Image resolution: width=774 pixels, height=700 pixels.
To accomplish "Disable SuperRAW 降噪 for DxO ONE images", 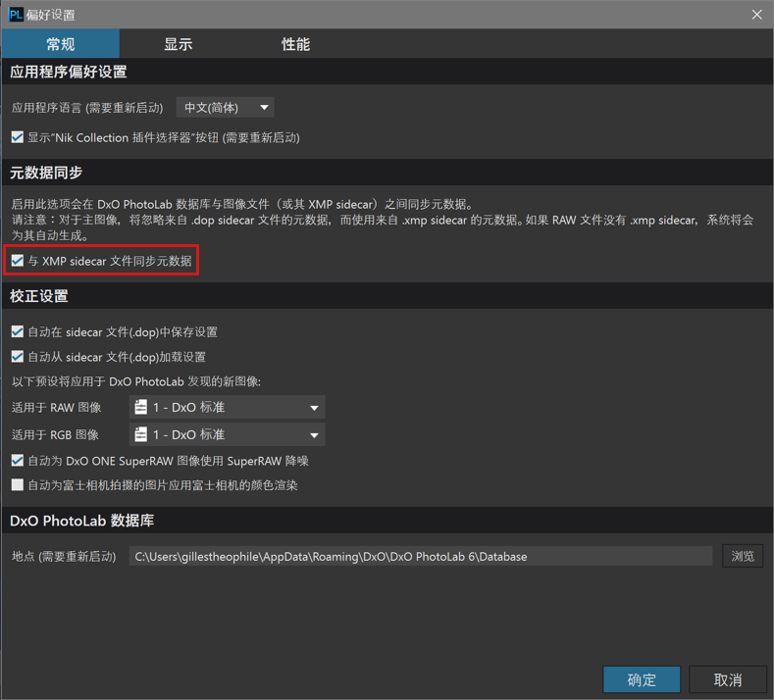I will 18,461.
